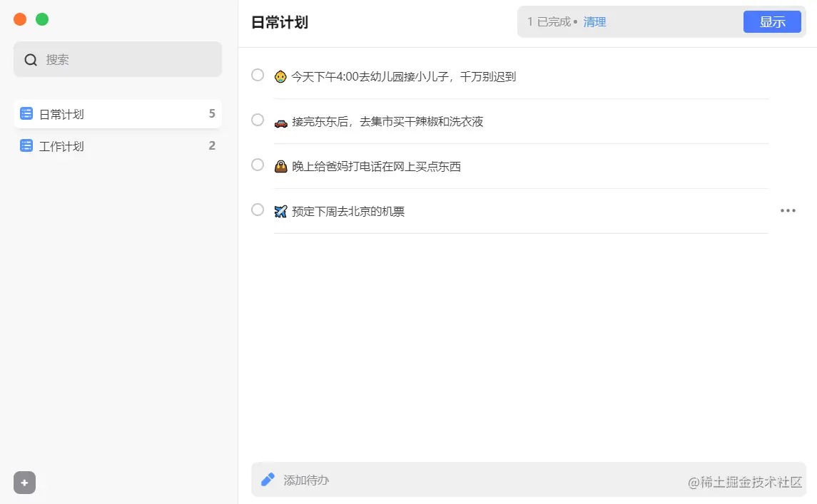
Task: Focus the 添加待办 input field
Action: (528, 480)
